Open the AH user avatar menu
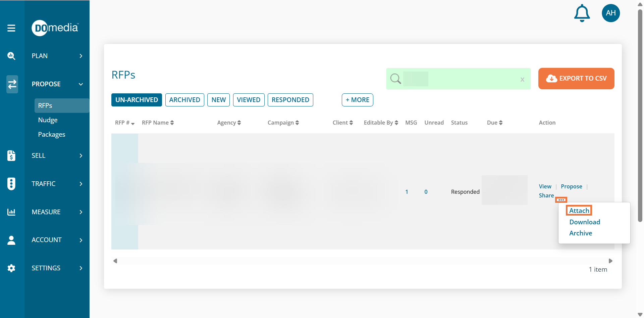 point(610,13)
